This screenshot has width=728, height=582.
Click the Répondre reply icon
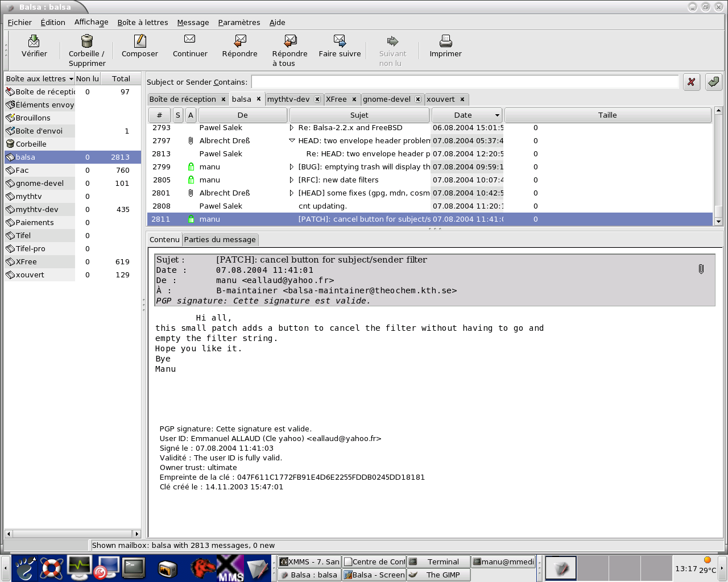tap(239, 41)
